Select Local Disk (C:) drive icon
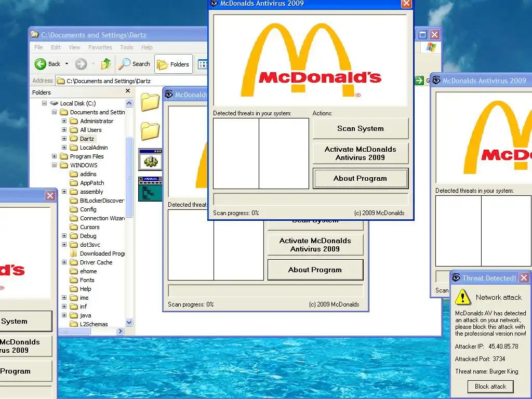Image resolution: width=532 pixels, height=399 pixels. [54, 103]
